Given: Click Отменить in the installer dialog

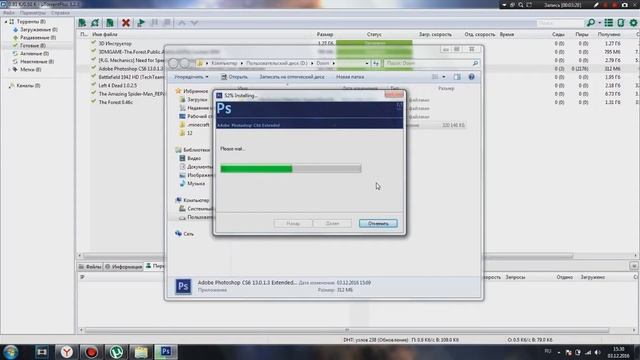Looking at the screenshot, I should tap(378, 223).
